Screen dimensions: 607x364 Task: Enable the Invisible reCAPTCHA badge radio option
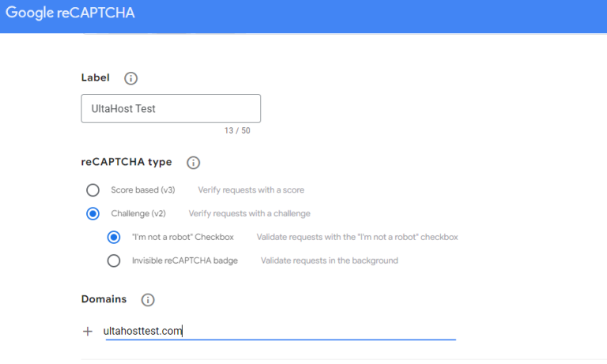(x=114, y=261)
